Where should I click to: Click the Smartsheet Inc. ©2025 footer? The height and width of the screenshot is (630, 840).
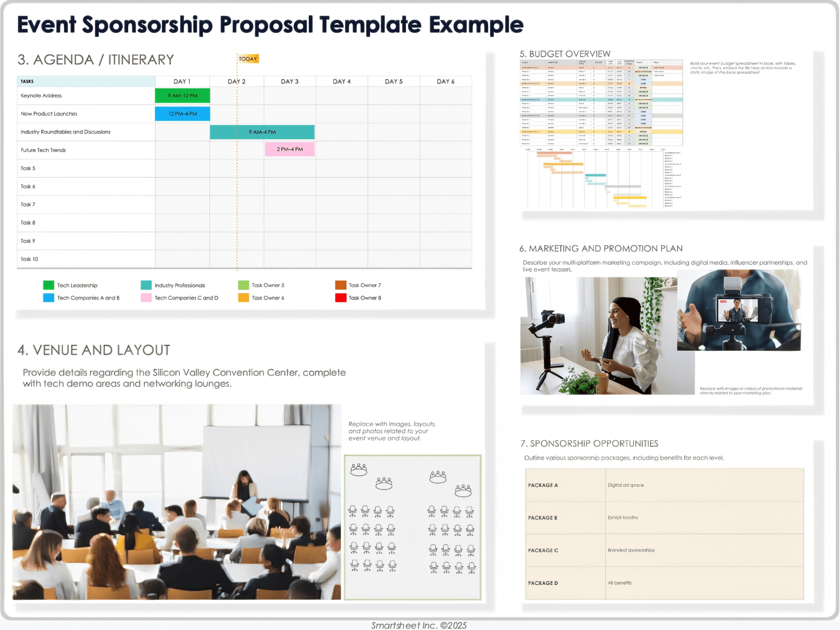coord(419,625)
